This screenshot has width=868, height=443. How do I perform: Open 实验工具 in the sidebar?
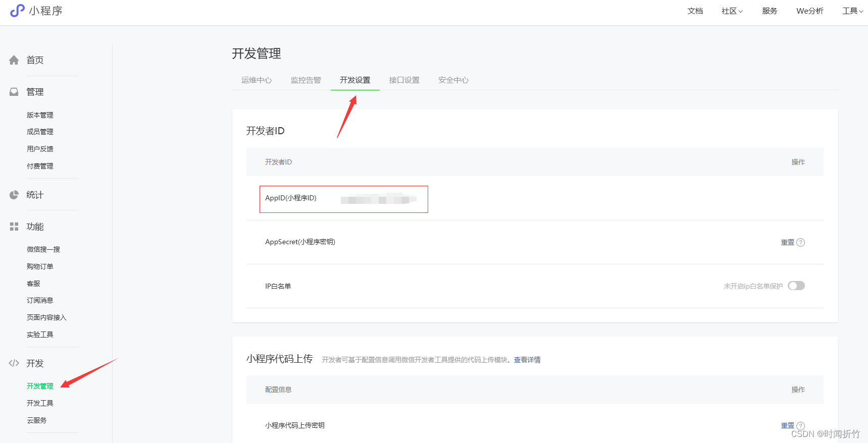(40, 335)
